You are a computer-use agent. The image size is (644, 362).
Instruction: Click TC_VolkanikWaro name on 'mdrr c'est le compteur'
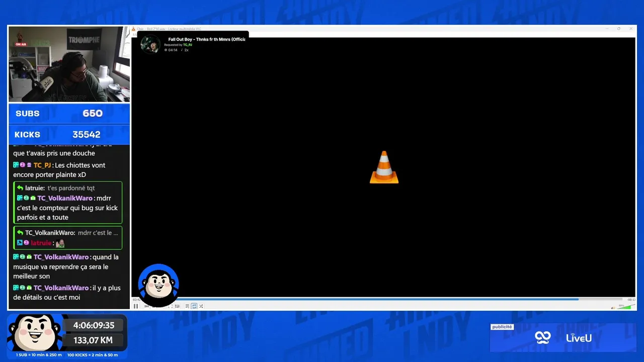tap(65, 198)
